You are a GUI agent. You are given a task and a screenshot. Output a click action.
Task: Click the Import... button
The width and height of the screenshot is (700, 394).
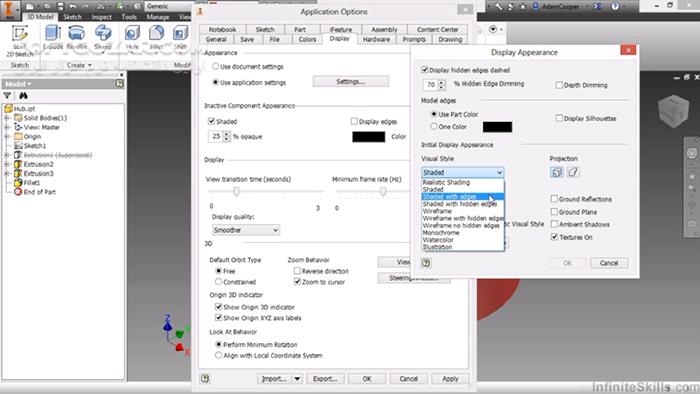[274, 379]
